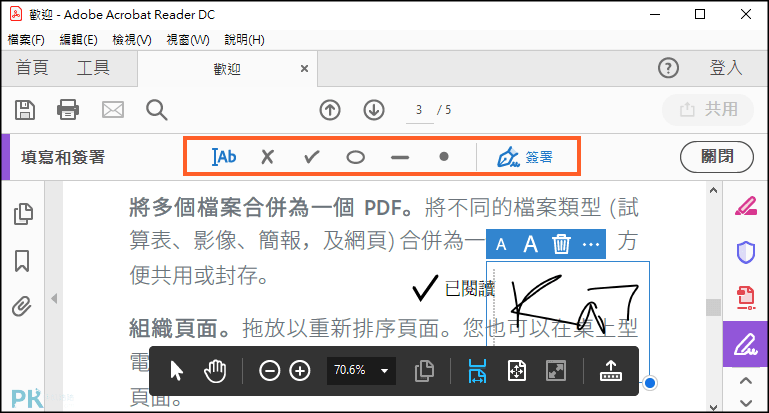The image size is (769, 413).
Task: Click the 簽署 sign button
Action: tap(525, 157)
